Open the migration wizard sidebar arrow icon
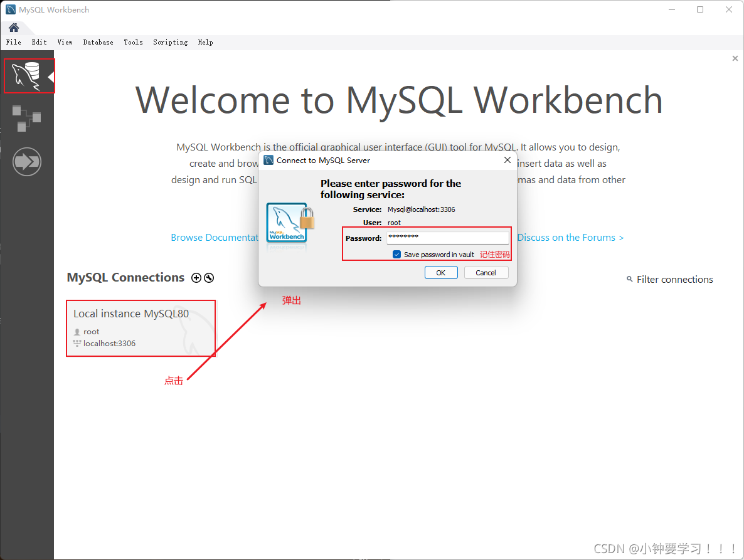 click(27, 162)
